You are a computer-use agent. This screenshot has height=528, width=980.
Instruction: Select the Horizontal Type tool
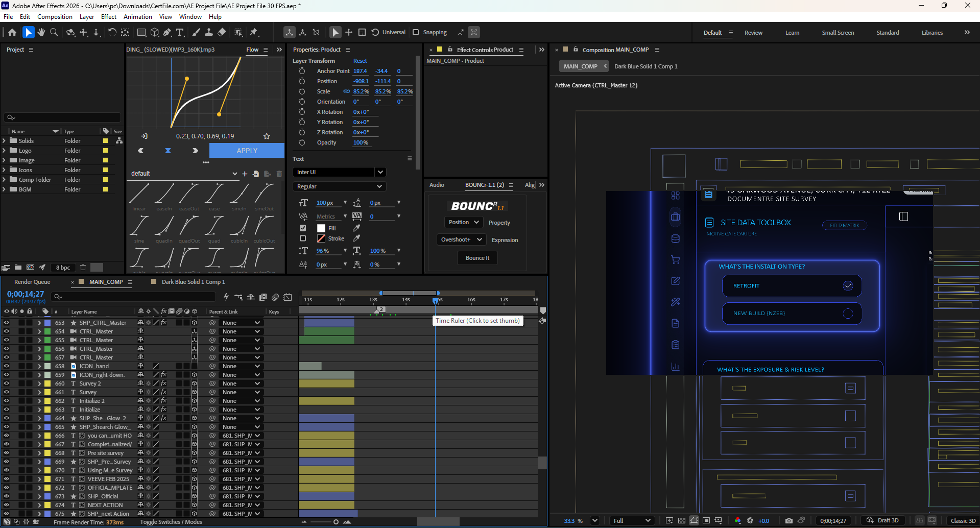coord(180,32)
